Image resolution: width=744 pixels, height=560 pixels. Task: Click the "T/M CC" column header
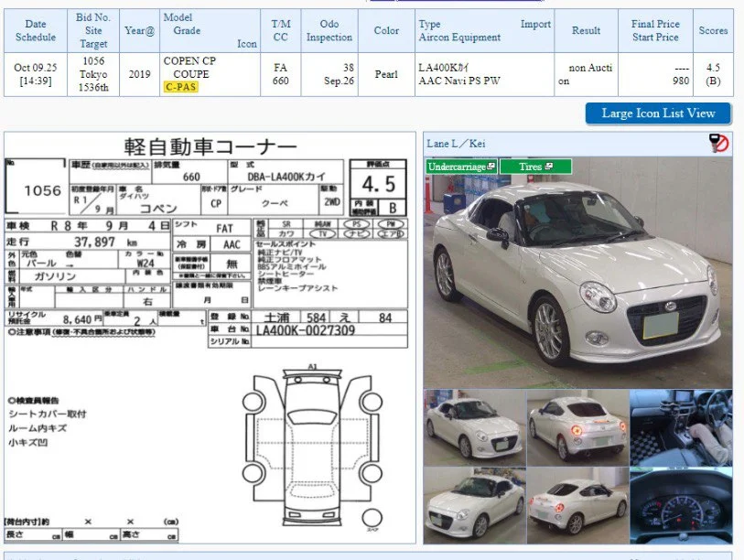pos(280,30)
